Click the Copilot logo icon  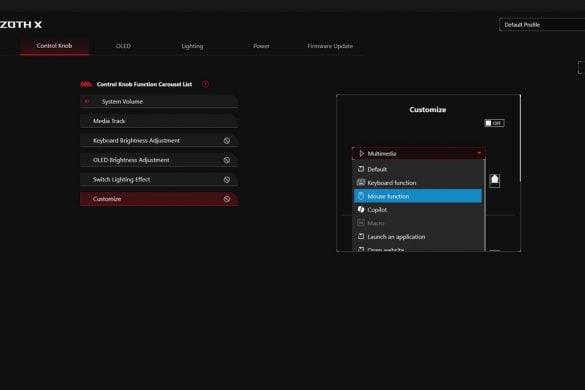tap(361, 209)
